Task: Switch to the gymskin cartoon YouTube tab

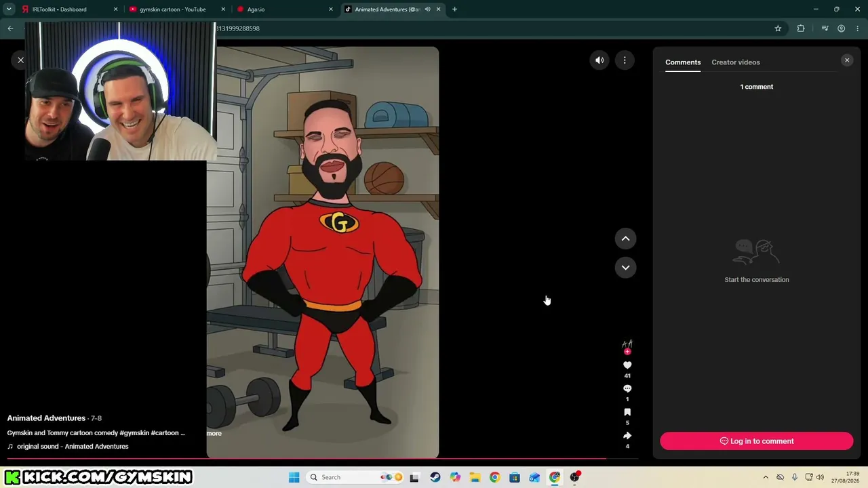Action: 178,9
